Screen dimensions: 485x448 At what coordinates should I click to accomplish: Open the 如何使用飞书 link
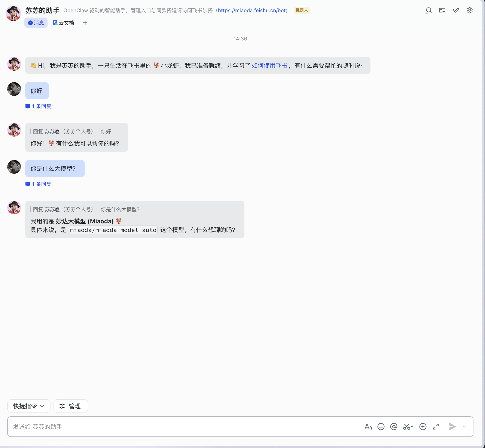click(x=269, y=66)
